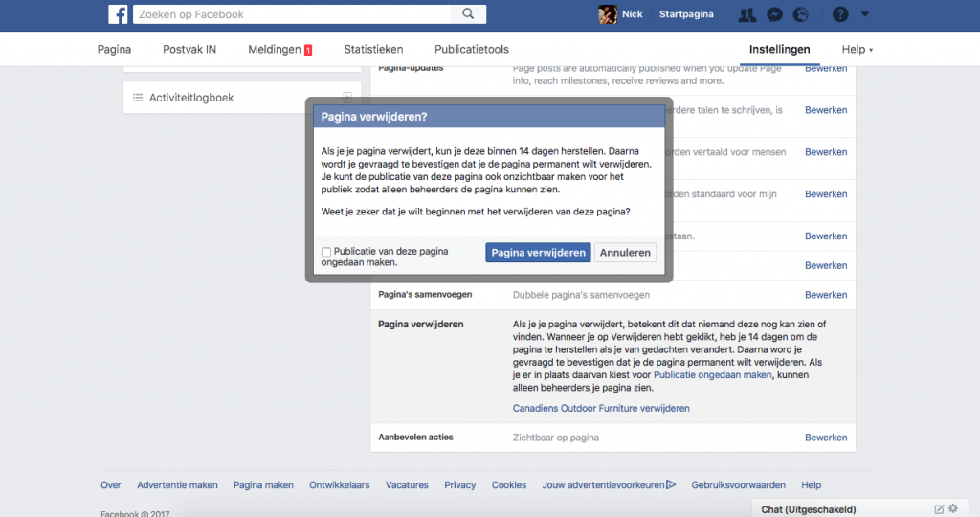Open the Publicatietools tab

(x=471, y=50)
